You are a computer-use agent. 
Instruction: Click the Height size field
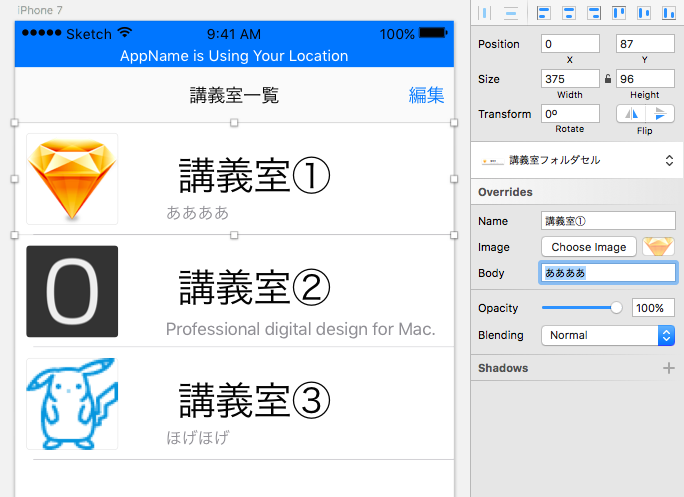click(x=645, y=79)
